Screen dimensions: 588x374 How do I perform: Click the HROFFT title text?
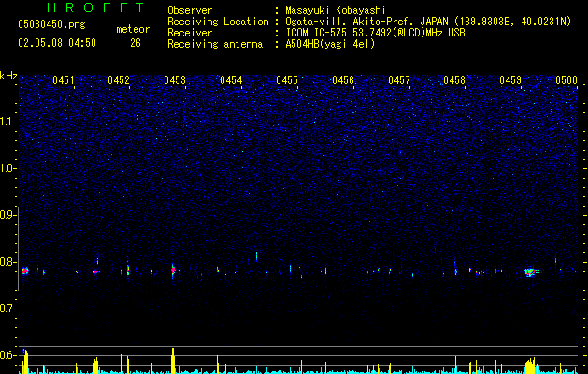[96, 7]
